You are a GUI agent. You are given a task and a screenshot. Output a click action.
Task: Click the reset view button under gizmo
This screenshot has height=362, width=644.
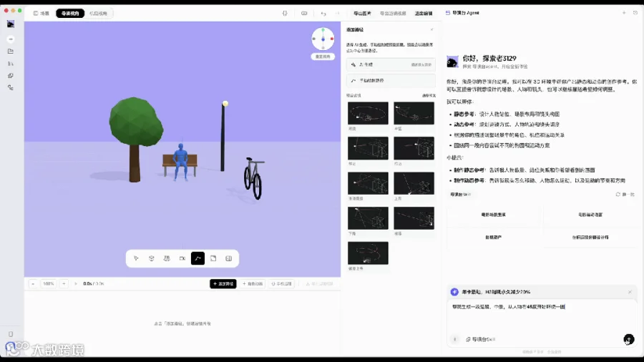coord(323,57)
